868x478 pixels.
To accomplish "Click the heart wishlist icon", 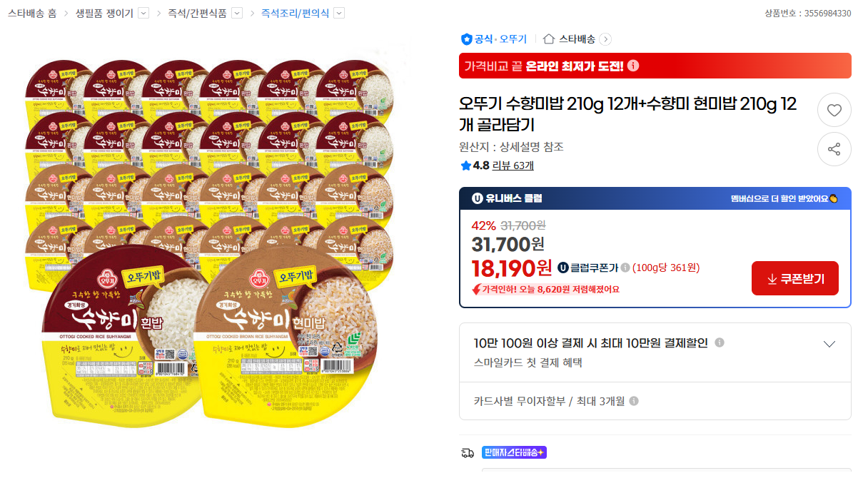I will coord(834,110).
